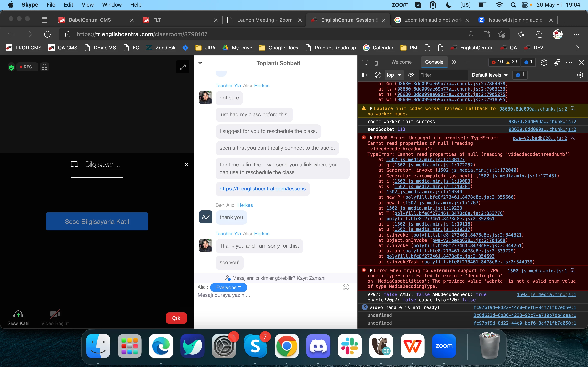Screen dimensions: 588x367
Task: Open the Default levels dropdown
Action: tap(489, 75)
